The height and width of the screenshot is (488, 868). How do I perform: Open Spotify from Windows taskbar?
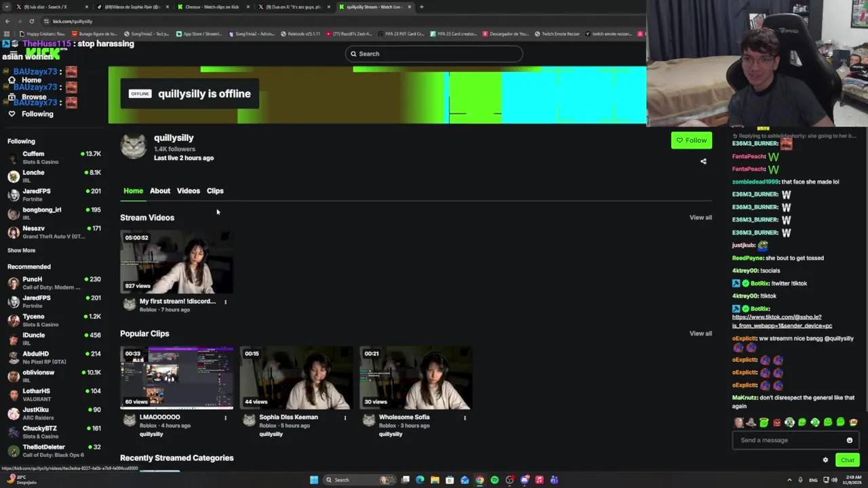pos(494,480)
